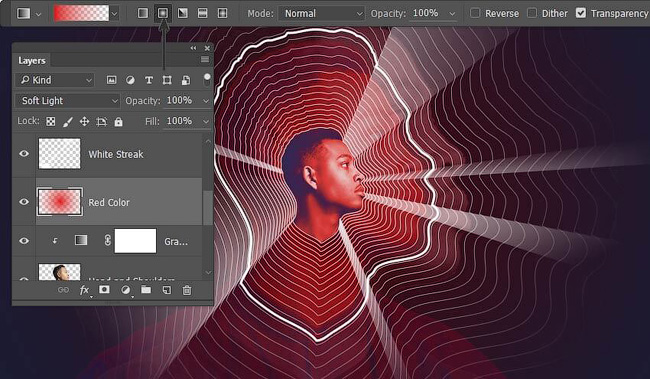The height and width of the screenshot is (379, 650).
Task: Select the "White Streak" layer name
Action: pyautogui.click(x=116, y=154)
